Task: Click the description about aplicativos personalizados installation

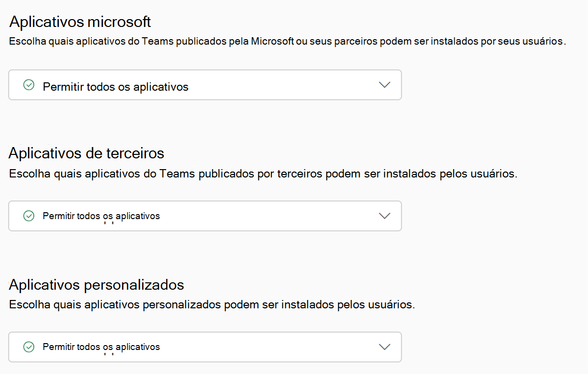Action: 212,304
